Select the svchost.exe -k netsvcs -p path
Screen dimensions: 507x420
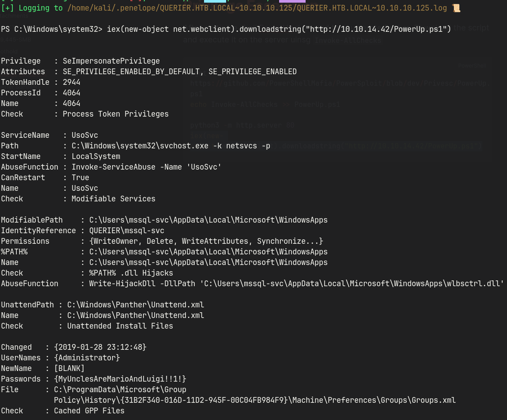[x=171, y=146]
